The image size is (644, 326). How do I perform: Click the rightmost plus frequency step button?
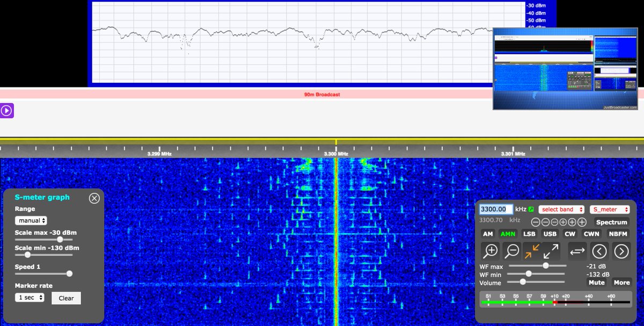tap(582, 222)
